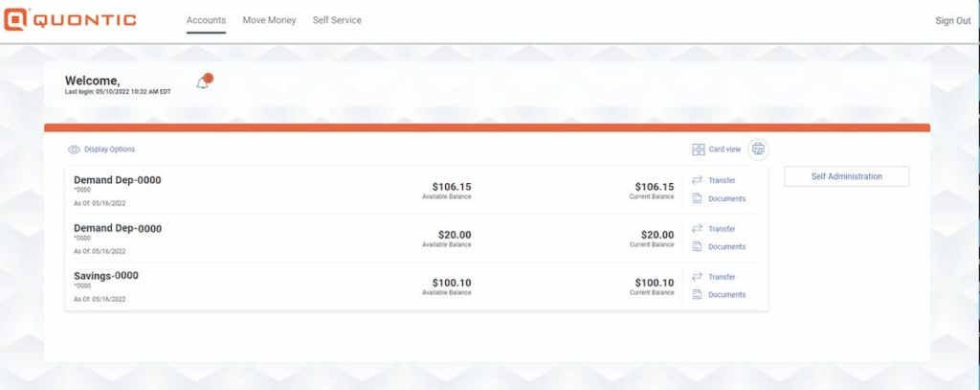Select the second Demand Dep-0000 account
The image size is (980, 390).
coord(416,239)
